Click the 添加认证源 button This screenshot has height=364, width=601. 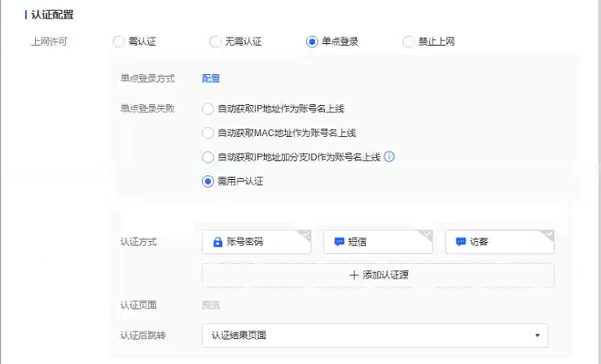click(x=378, y=274)
